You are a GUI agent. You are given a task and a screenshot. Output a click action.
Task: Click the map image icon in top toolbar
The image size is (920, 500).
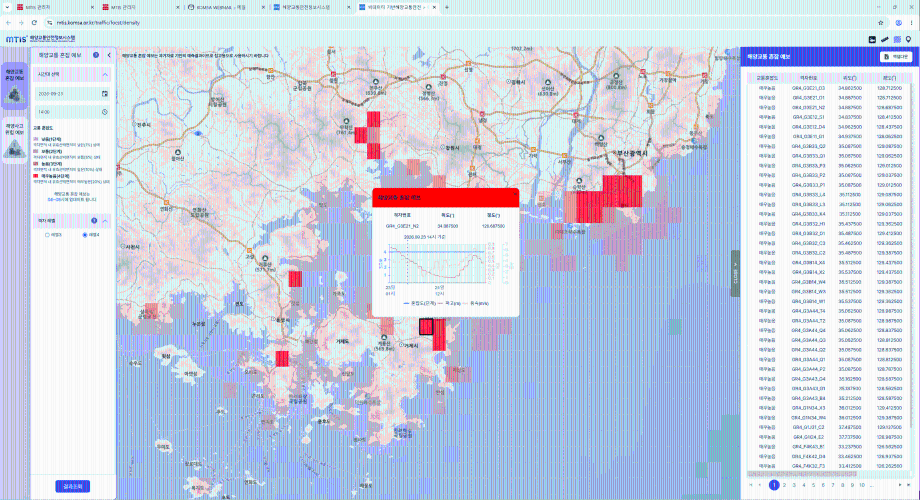click(x=872, y=39)
